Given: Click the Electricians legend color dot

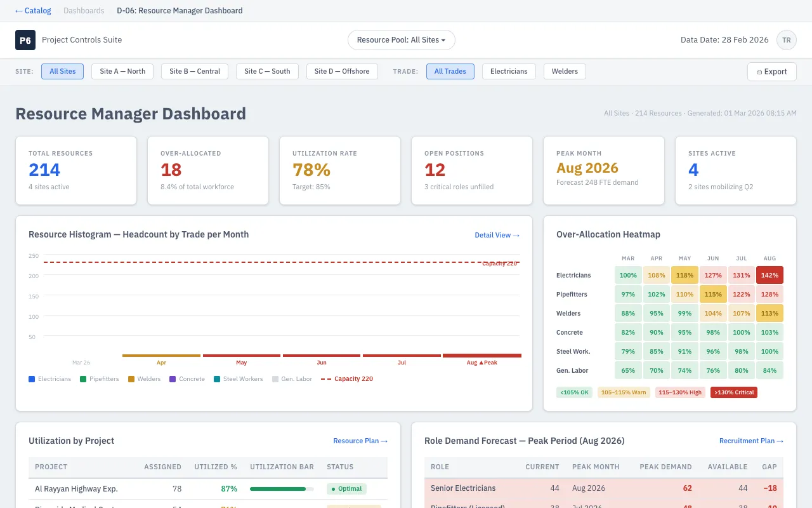Looking at the screenshot, I should (30, 379).
